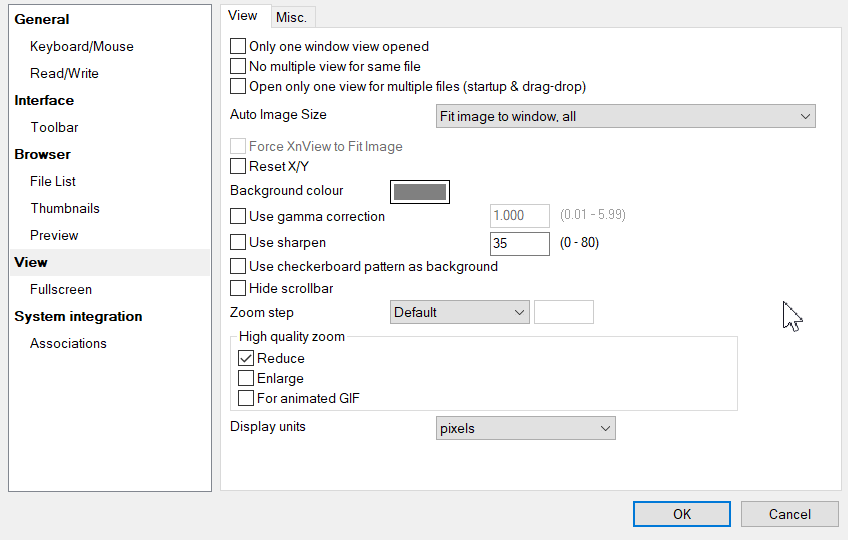Screen dimensions: 848x540
Task: Enable Use gamma correction option
Action: point(238,216)
